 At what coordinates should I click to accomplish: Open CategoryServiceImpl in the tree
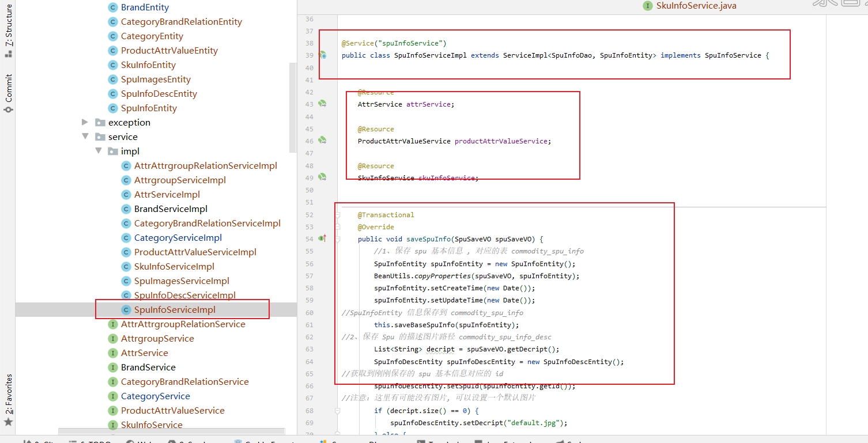coord(178,238)
